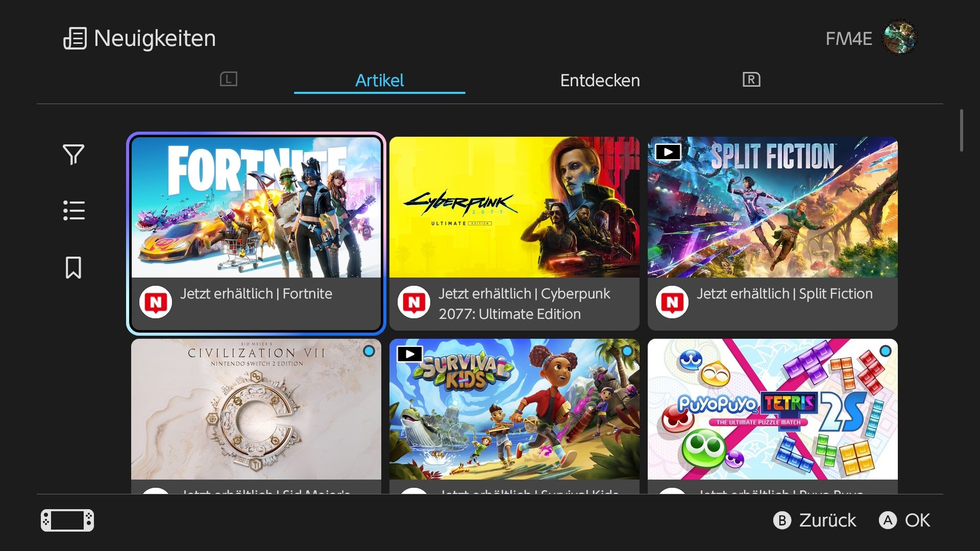Click the Nintendo channel icon on Fortnite card
The height and width of the screenshot is (551, 980).
click(156, 302)
